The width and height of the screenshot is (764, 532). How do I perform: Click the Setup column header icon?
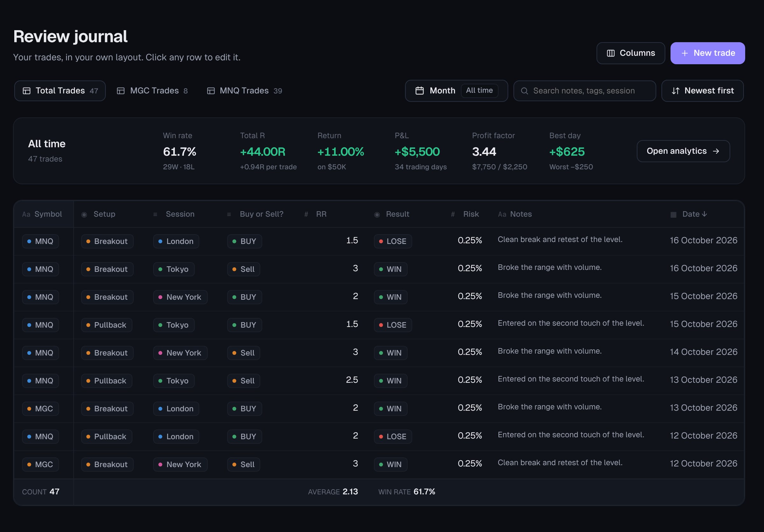(84, 215)
